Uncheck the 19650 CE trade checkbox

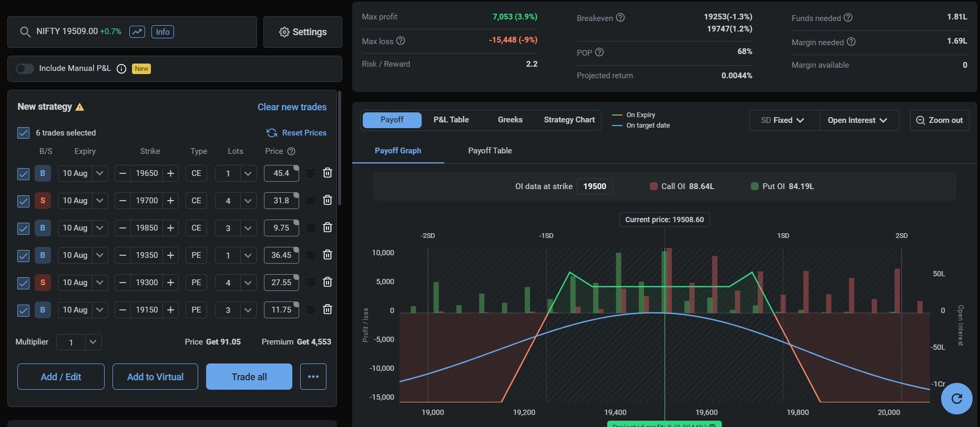click(23, 174)
